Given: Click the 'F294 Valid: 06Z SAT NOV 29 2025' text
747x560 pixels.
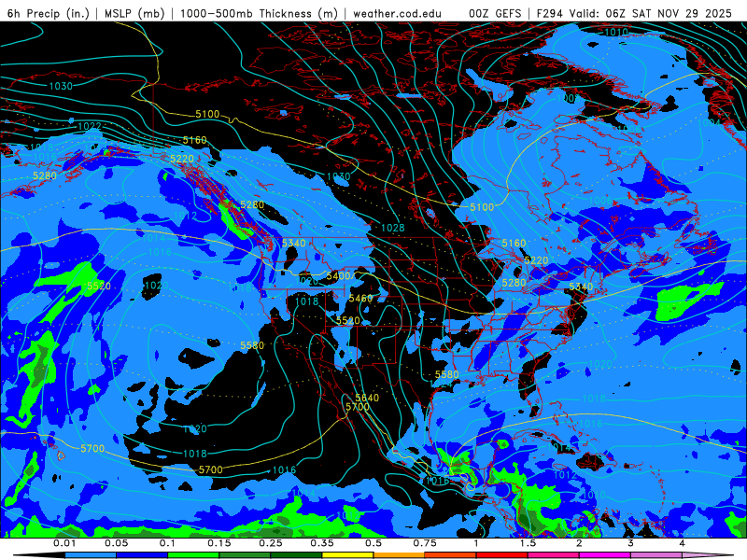Looking at the screenshot, I should click(x=634, y=13).
